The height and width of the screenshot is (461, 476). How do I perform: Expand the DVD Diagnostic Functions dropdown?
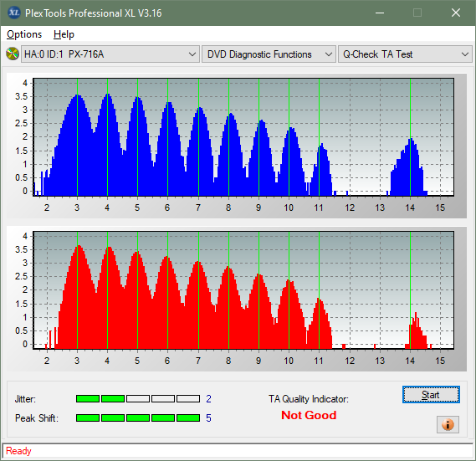pyautogui.click(x=269, y=54)
